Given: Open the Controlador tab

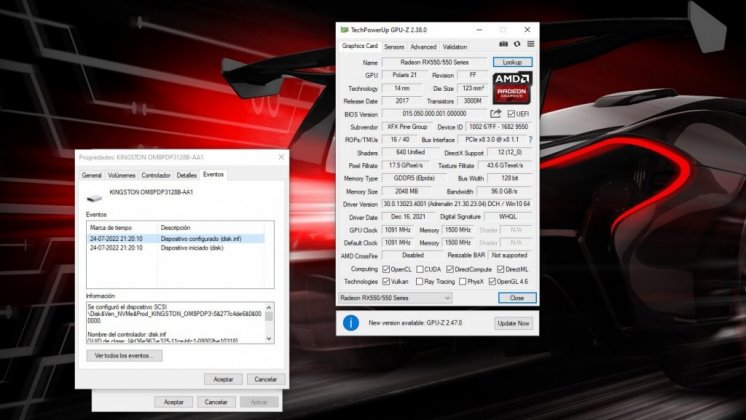Looking at the screenshot, I should tap(156, 176).
